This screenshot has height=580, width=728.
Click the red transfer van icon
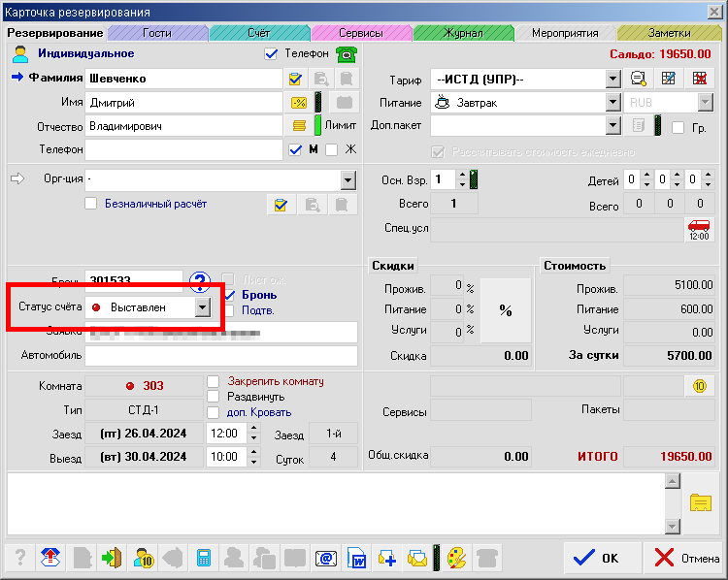pos(698,230)
